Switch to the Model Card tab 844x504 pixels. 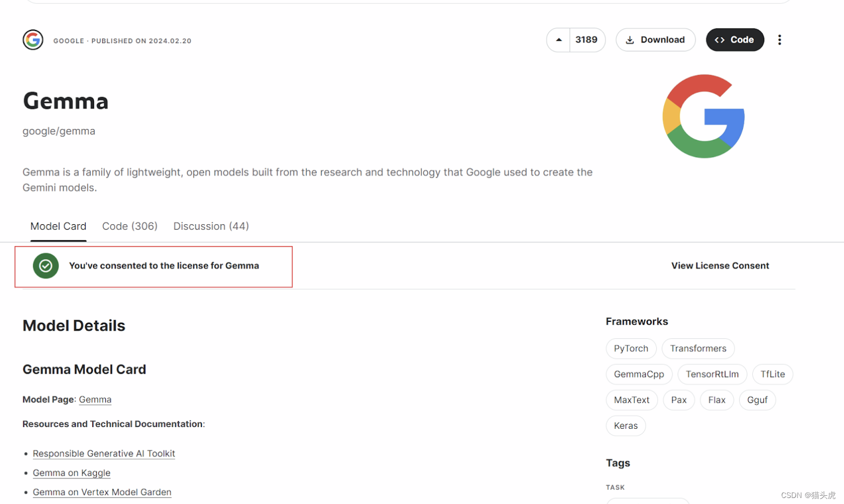click(x=58, y=226)
